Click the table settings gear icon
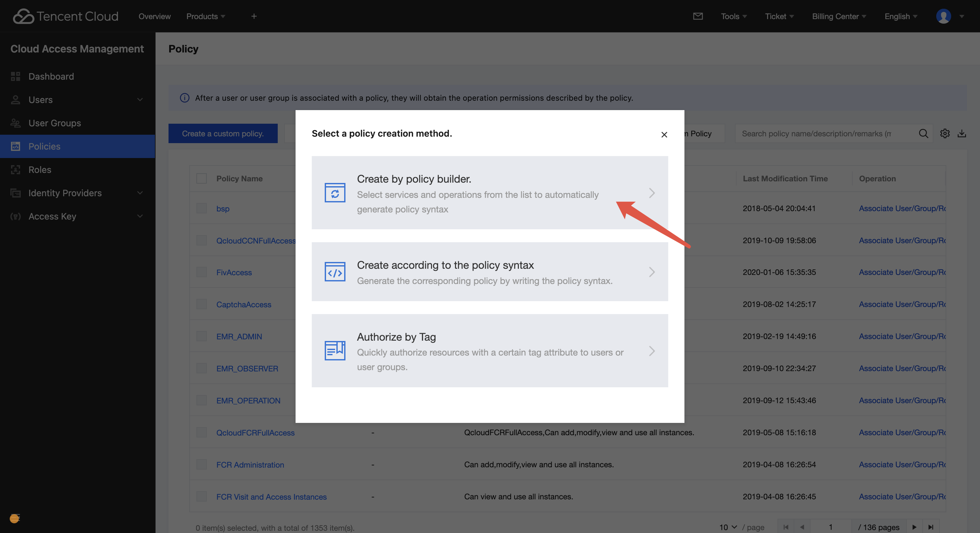The width and height of the screenshot is (980, 533). [945, 133]
